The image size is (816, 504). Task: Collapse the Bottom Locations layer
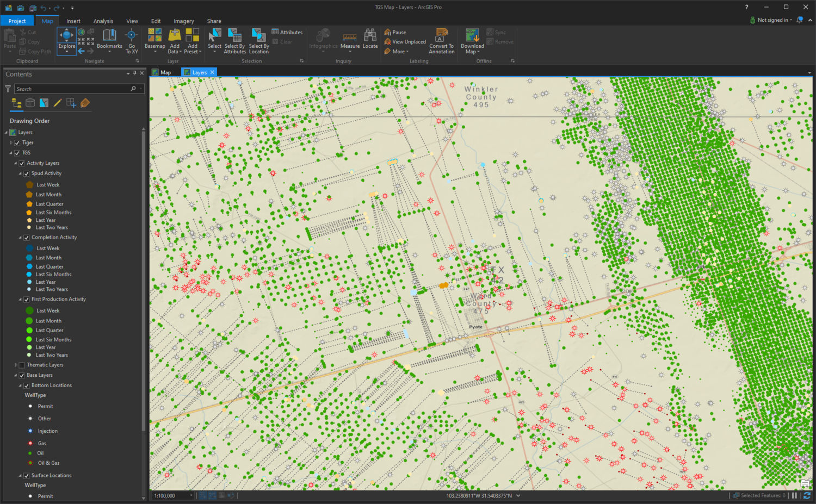[20, 385]
